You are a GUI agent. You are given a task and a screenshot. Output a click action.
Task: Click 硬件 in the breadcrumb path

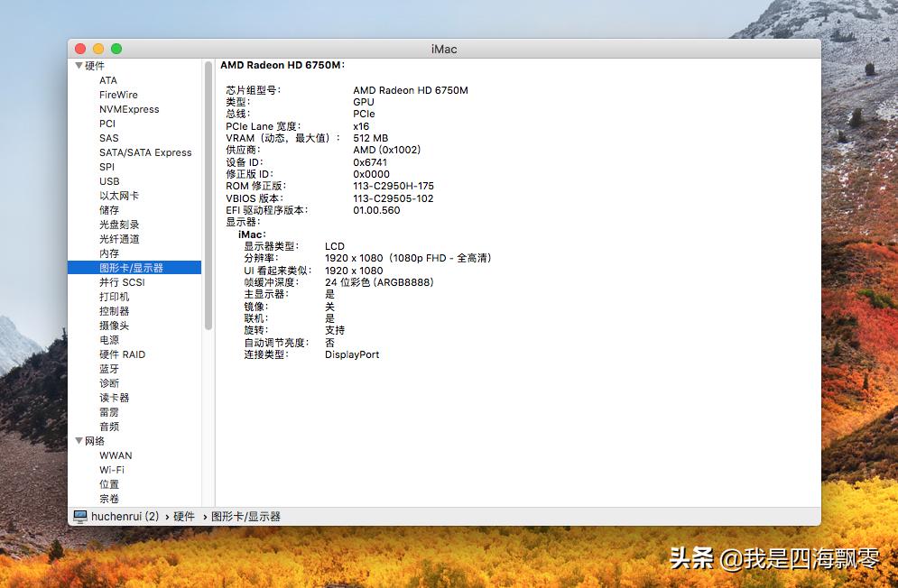183,517
